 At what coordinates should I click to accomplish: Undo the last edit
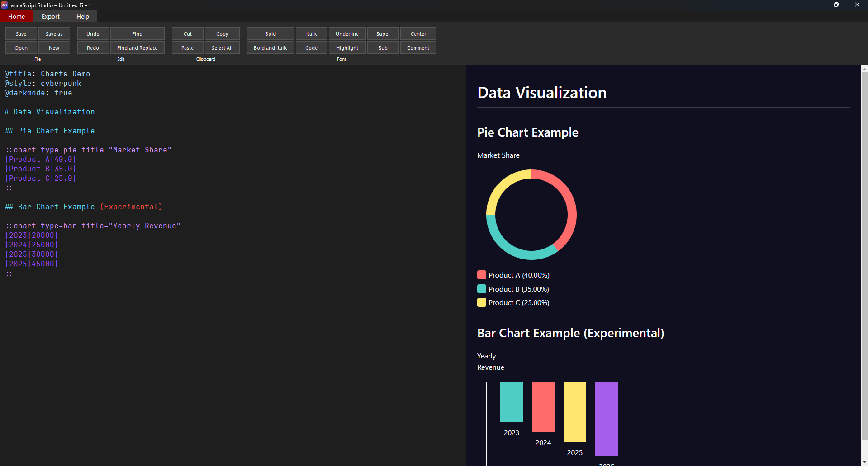pyautogui.click(x=93, y=34)
